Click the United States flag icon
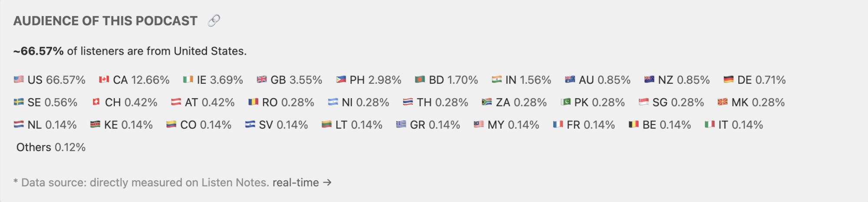The width and height of the screenshot is (868, 202). (19, 79)
